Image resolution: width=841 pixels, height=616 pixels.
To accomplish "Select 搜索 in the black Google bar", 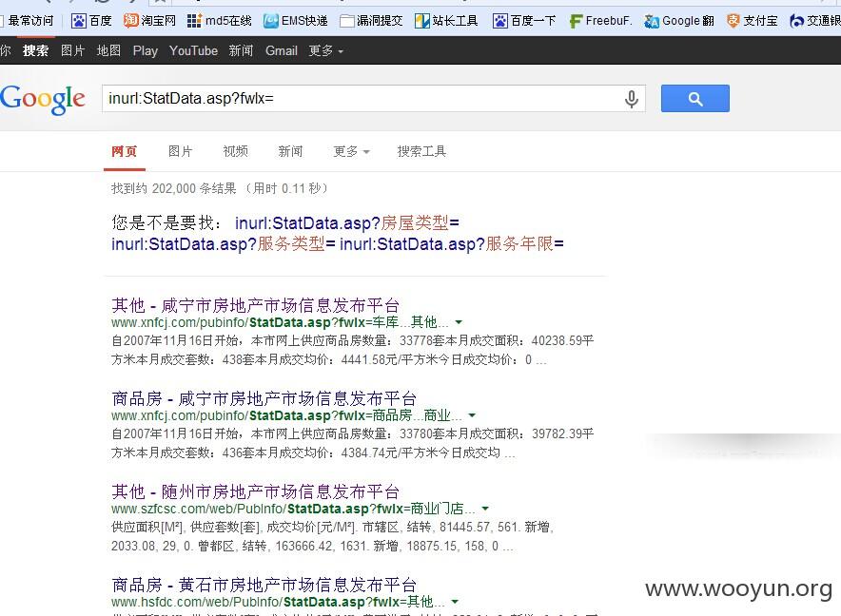I will coord(35,51).
